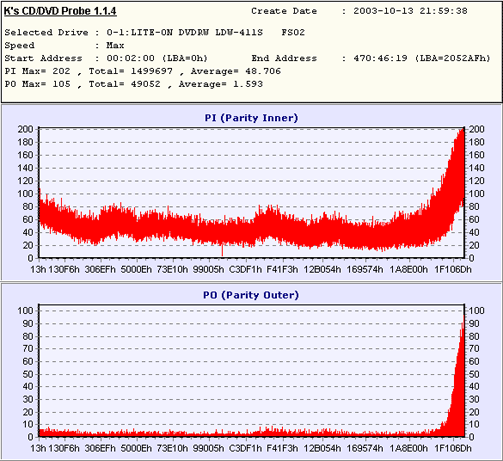
Task: Click 99005h on the PI chart axis
Action: pos(209,270)
